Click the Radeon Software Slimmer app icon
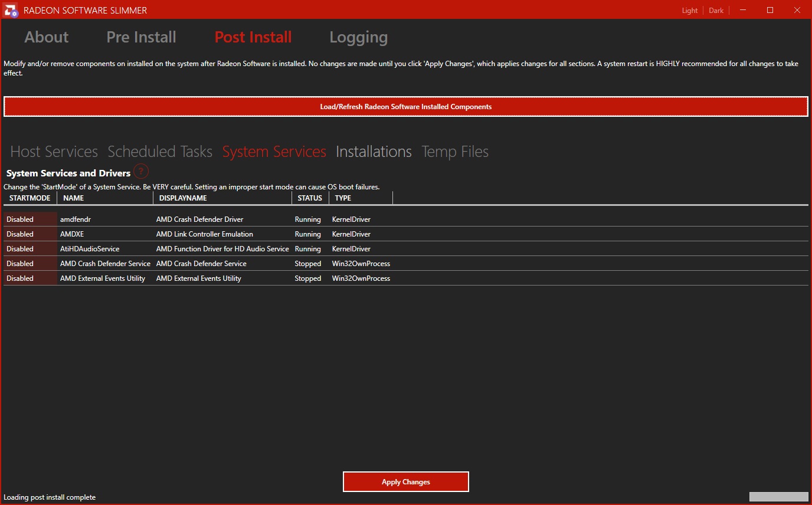This screenshot has height=505, width=812. pos(11,10)
